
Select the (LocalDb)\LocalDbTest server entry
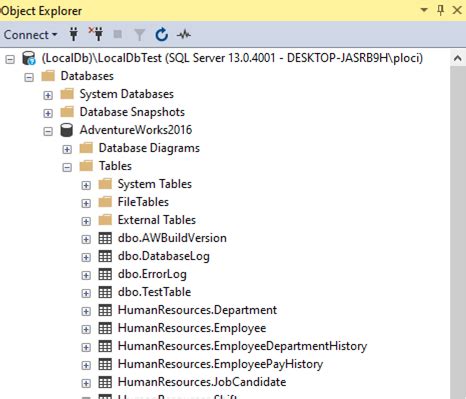pyautogui.click(x=232, y=58)
